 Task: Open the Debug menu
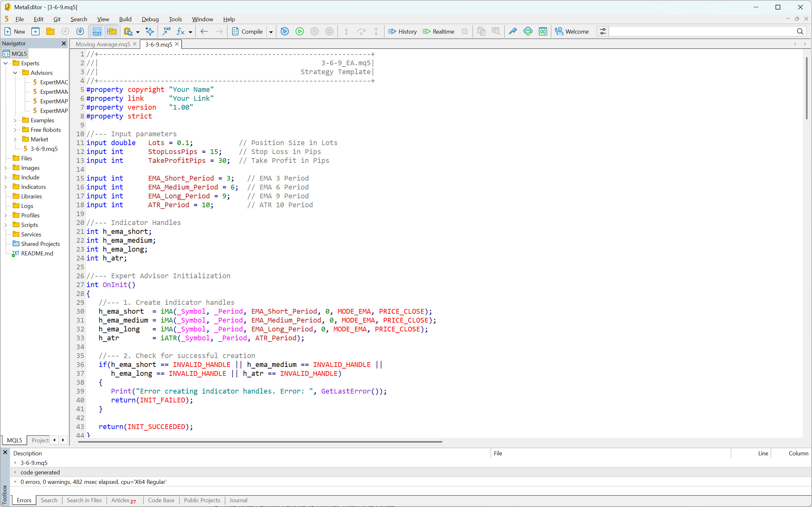point(150,19)
